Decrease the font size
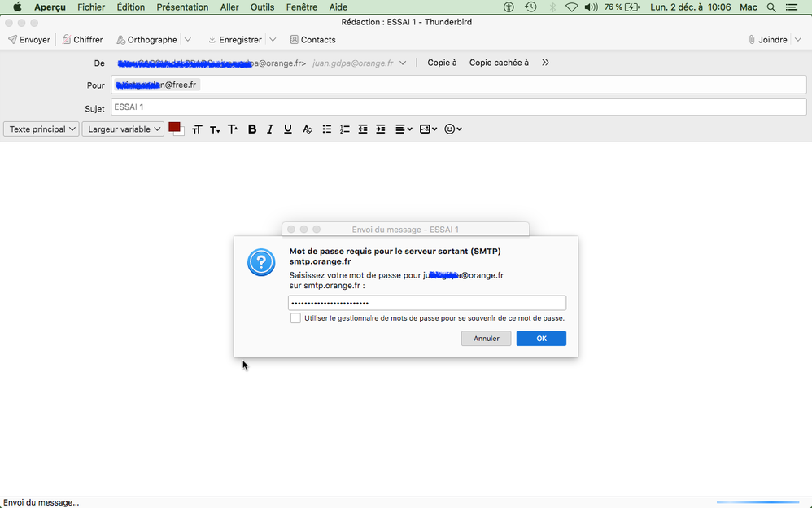812x508 pixels. pyautogui.click(x=215, y=129)
